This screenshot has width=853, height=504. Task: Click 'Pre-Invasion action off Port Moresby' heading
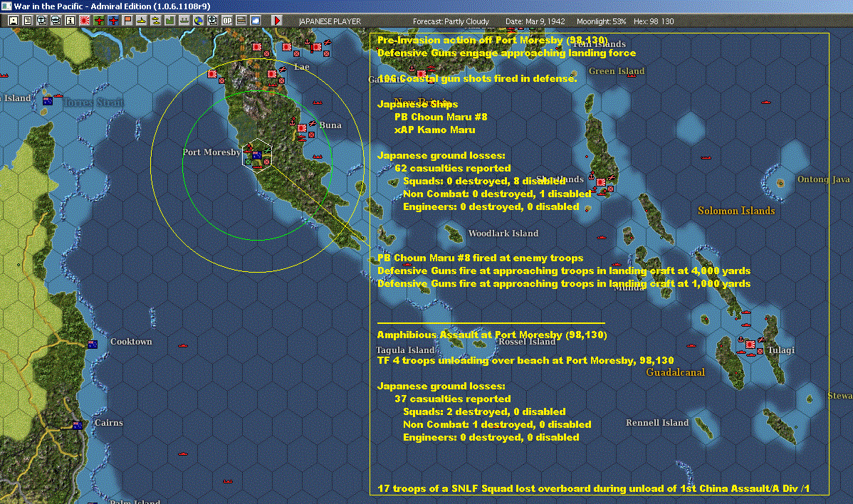[x=492, y=41]
